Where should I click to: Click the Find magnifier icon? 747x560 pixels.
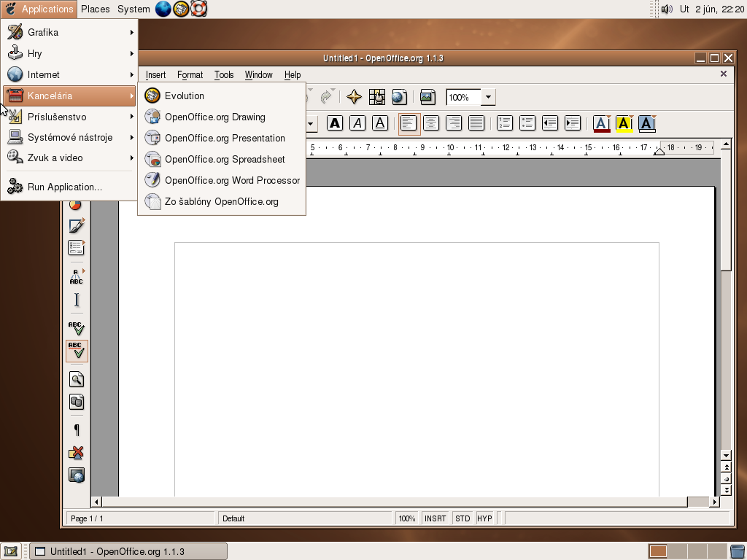pyautogui.click(x=76, y=379)
